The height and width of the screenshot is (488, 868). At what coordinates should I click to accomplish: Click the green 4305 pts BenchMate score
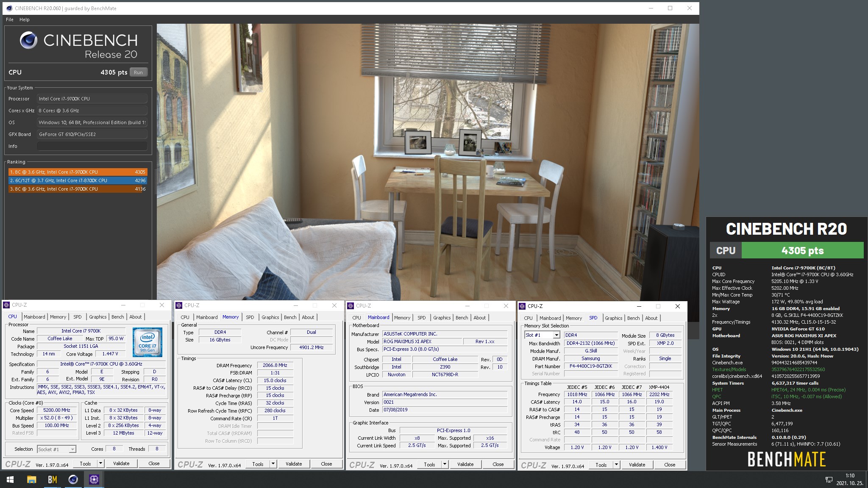tap(802, 250)
